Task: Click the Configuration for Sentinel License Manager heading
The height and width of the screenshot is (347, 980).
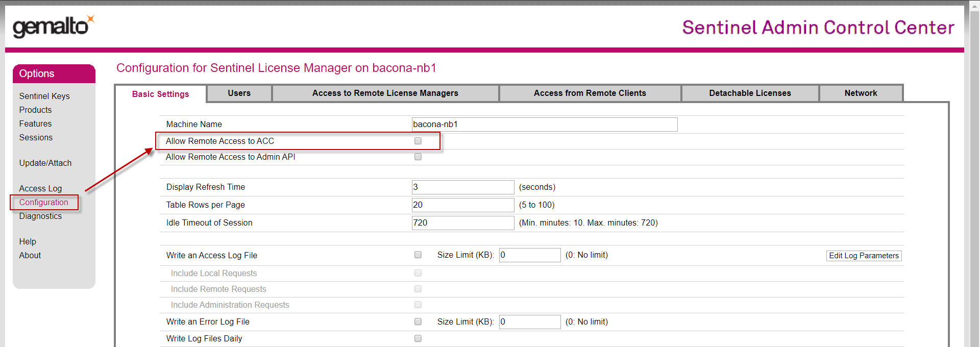Action: pyautogui.click(x=276, y=68)
